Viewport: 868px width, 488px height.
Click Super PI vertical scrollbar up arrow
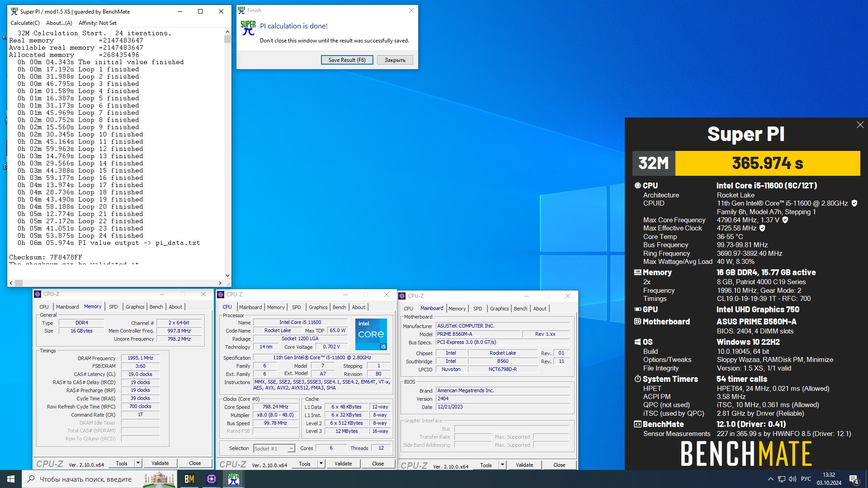pyautogui.click(x=227, y=33)
